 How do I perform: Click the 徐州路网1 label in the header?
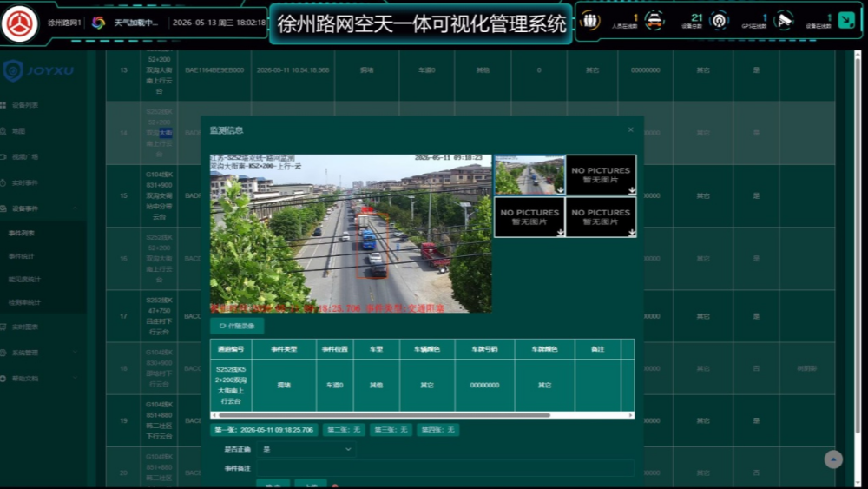point(64,23)
